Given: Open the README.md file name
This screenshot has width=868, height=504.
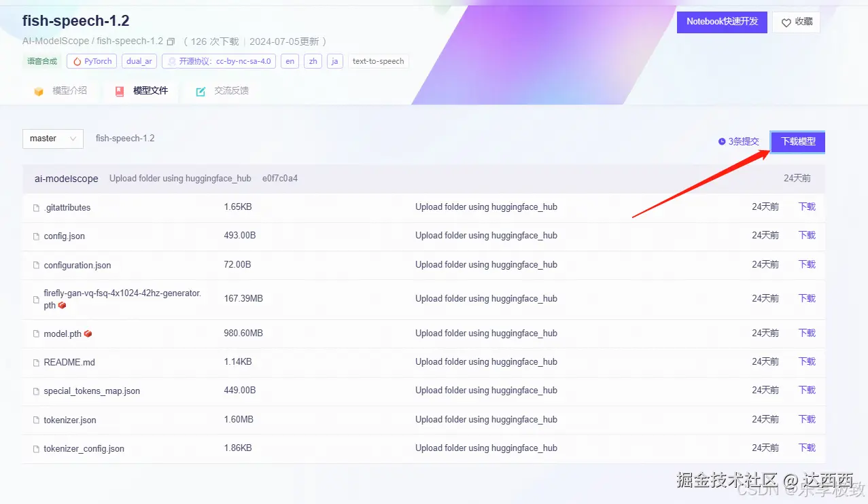Looking at the screenshot, I should pyautogui.click(x=69, y=363).
